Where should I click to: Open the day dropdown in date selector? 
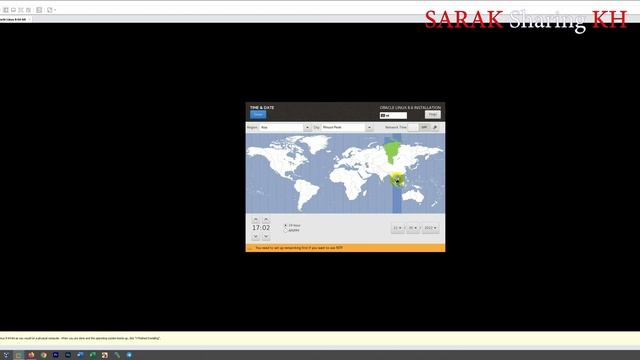pos(413,228)
